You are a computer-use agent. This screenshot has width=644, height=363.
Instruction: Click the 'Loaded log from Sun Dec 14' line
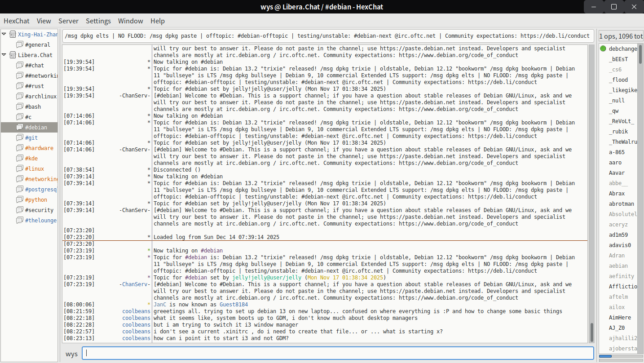pyautogui.click(x=216, y=237)
